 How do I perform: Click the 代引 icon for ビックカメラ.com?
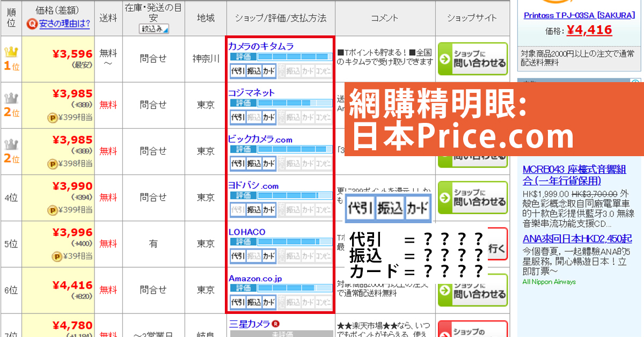point(238,163)
